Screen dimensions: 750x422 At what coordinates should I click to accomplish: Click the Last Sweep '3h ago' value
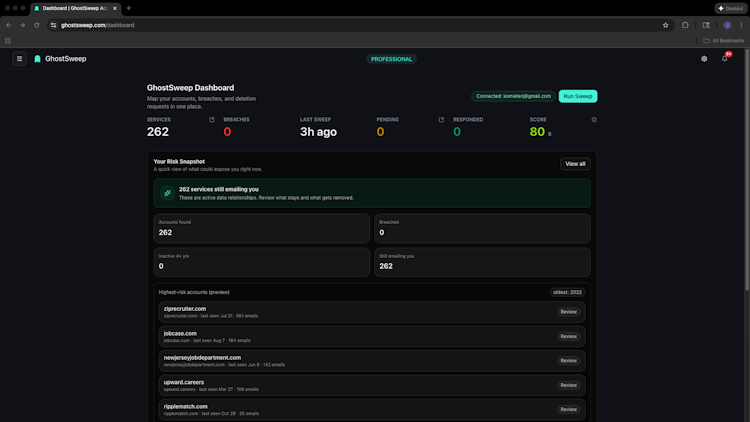click(x=318, y=132)
